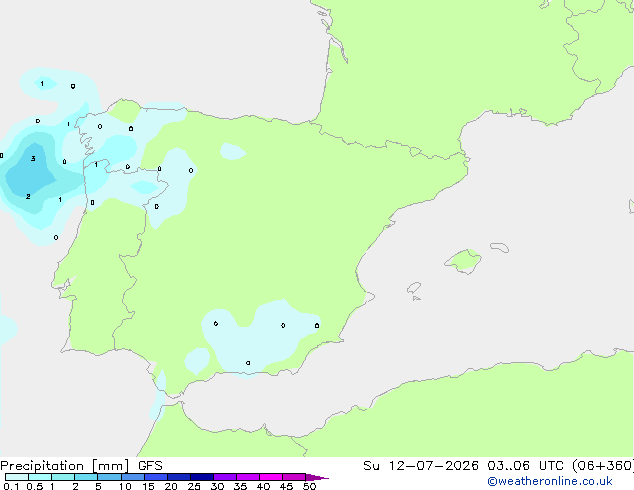Select the legend swatch above 15 label
The height and width of the screenshot is (490, 634).
[x=156, y=477]
